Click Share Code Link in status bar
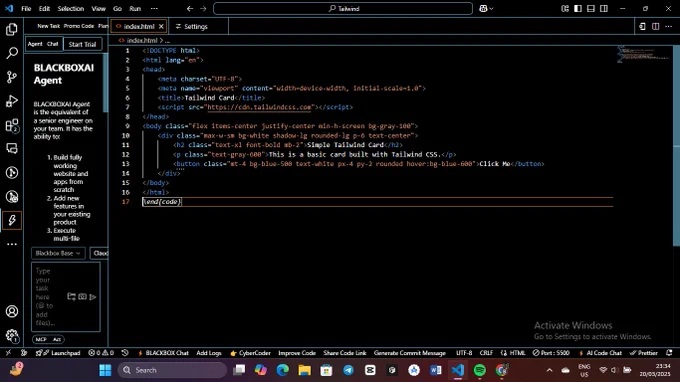The width and height of the screenshot is (680, 382). pyautogui.click(x=344, y=353)
